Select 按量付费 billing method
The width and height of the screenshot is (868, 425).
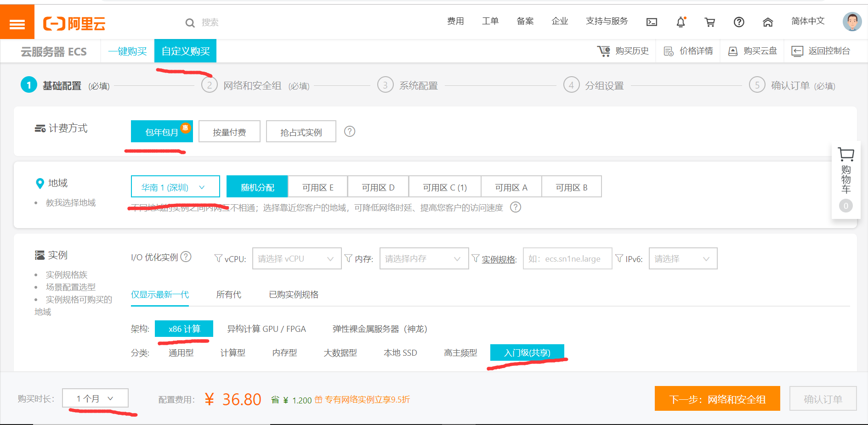pyautogui.click(x=229, y=132)
